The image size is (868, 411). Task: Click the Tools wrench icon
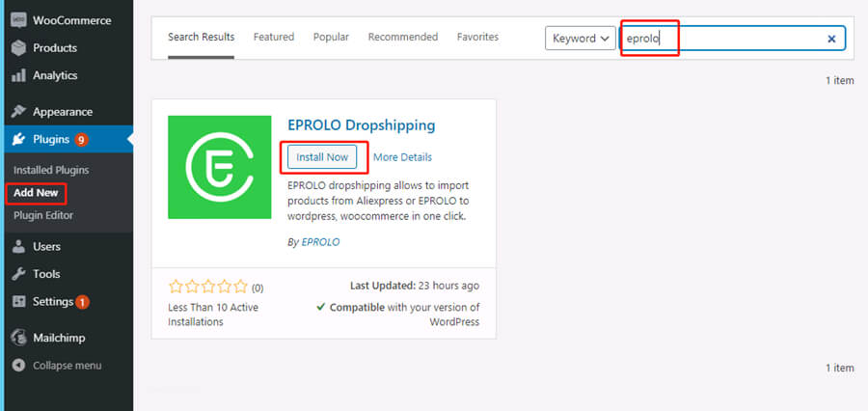coord(19,274)
